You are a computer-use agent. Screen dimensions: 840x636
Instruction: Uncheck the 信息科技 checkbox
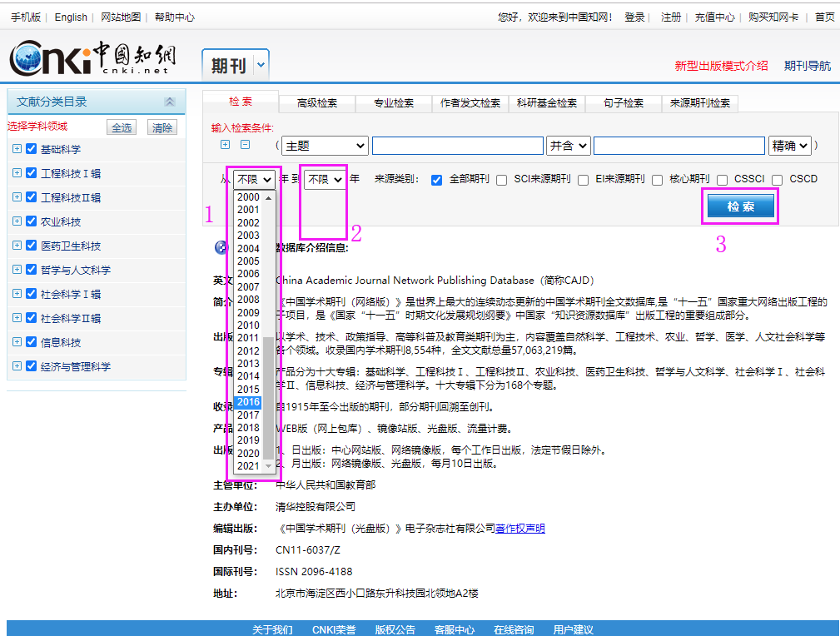coord(32,341)
